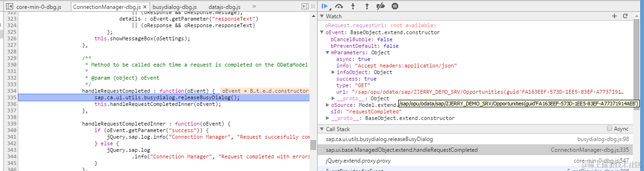Close the ConnectionManager-dbg.js tab

point(145,7)
